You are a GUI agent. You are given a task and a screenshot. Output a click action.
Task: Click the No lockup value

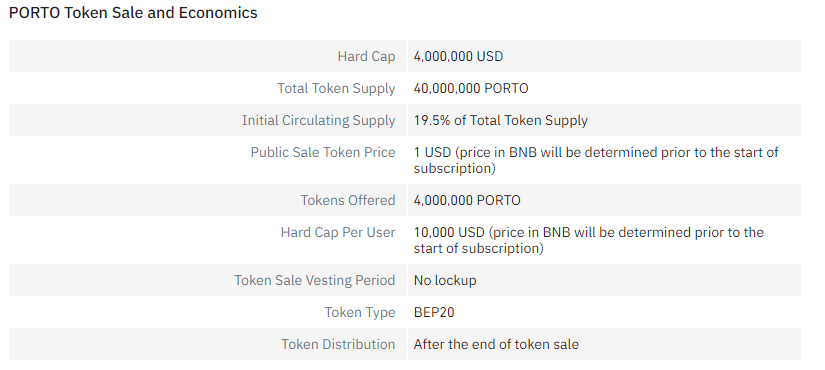(x=445, y=281)
